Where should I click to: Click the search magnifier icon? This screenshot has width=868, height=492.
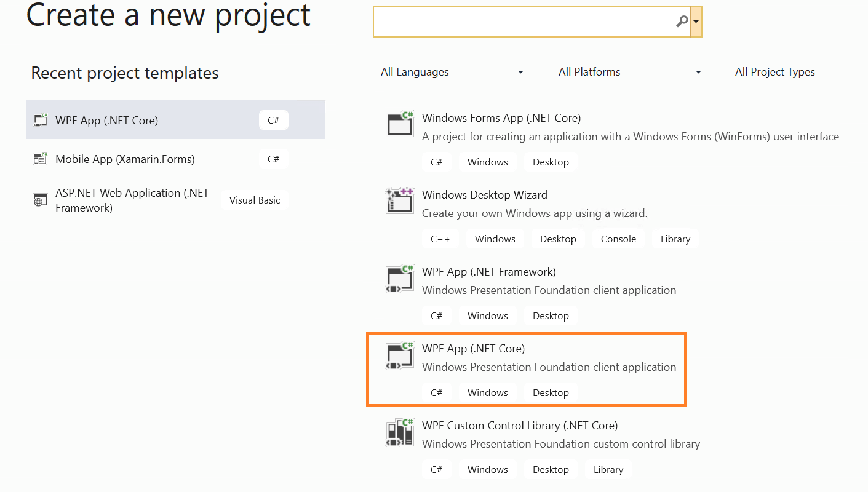[682, 22]
